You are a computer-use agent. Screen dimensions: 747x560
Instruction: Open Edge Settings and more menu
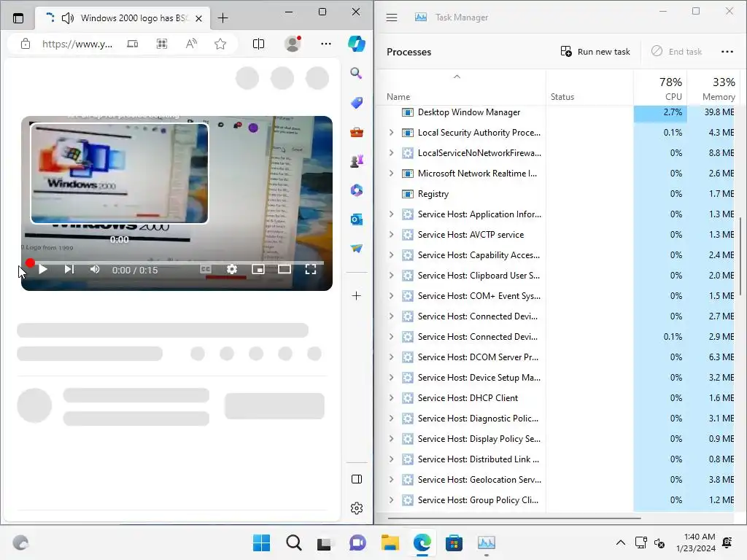[x=326, y=44]
